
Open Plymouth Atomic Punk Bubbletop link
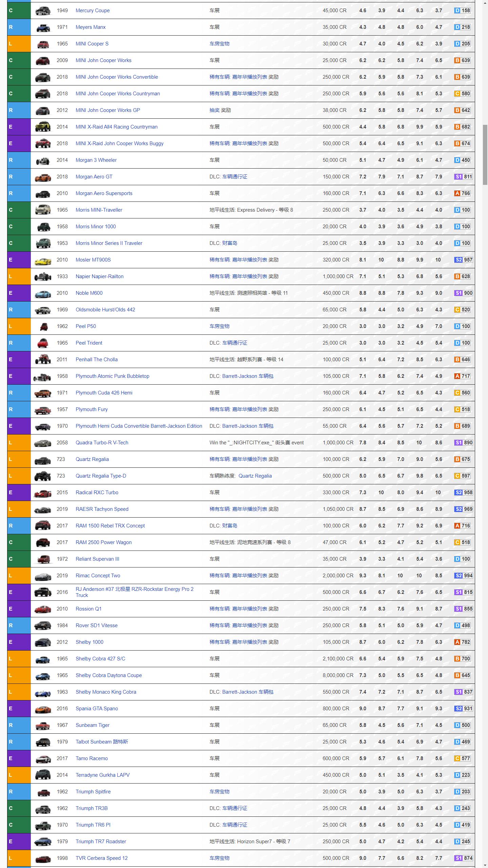click(x=112, y=376)
